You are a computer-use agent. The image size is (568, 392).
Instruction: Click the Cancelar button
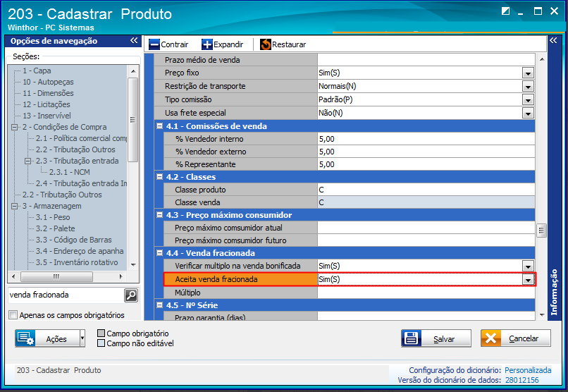tap(516, 338)
